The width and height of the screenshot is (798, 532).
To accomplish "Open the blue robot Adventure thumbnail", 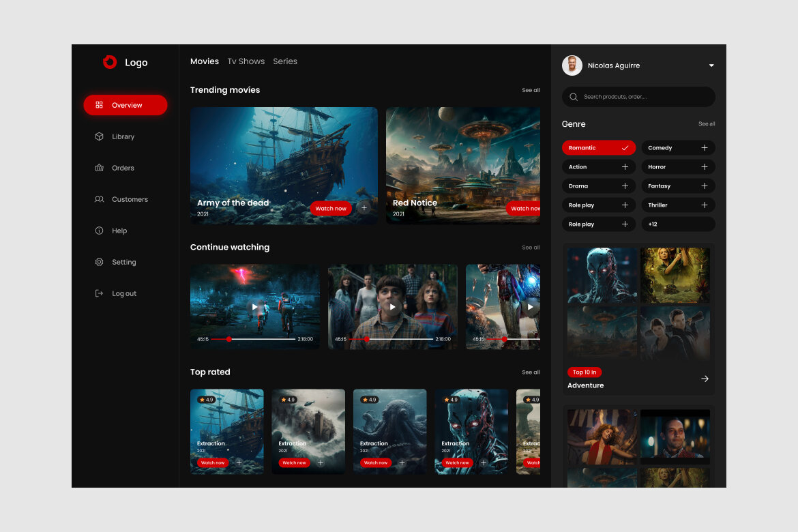I will click(x=602, y=276).
